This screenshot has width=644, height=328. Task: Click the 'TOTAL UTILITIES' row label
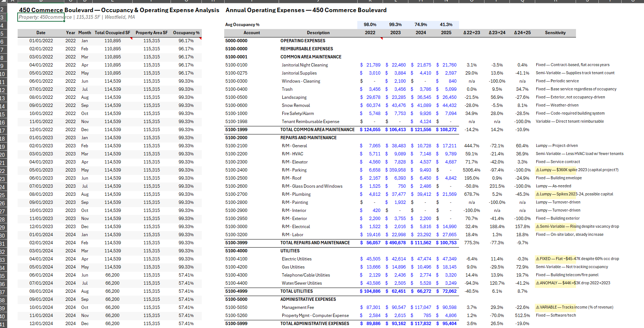point(297,291)
